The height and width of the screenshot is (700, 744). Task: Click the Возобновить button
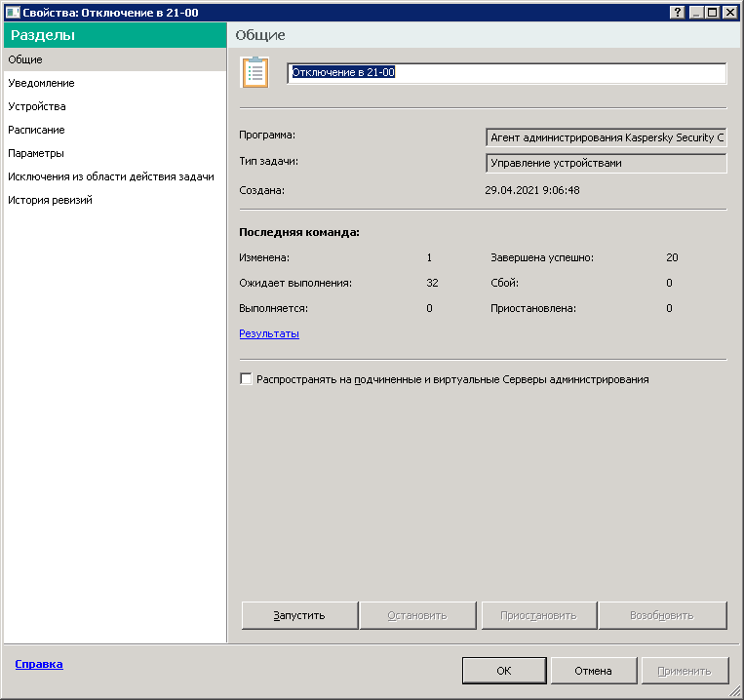coord(662,615)
